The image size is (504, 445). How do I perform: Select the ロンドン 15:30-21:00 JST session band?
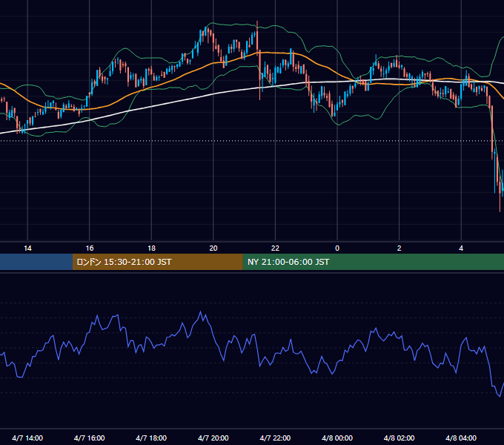(157, 262)
